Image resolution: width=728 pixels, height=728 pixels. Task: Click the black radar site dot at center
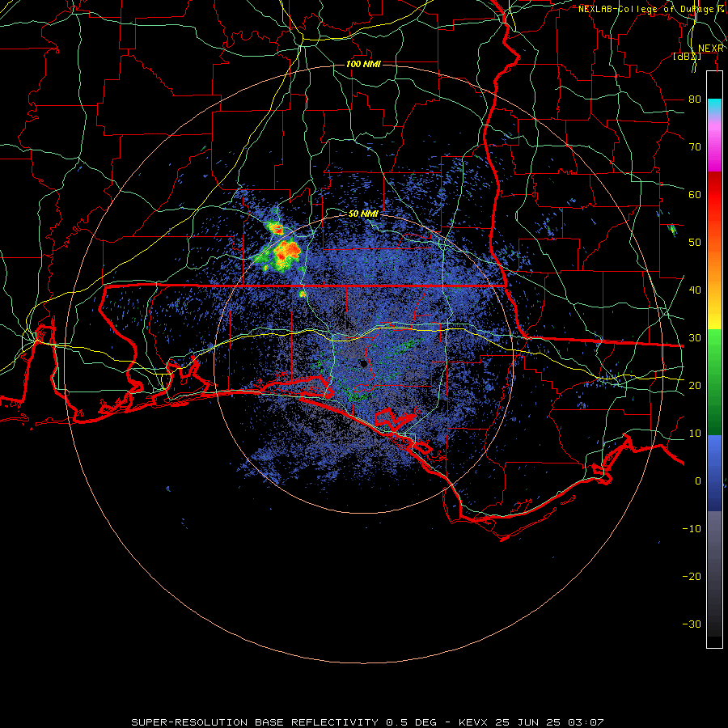(x=364, y=364)
